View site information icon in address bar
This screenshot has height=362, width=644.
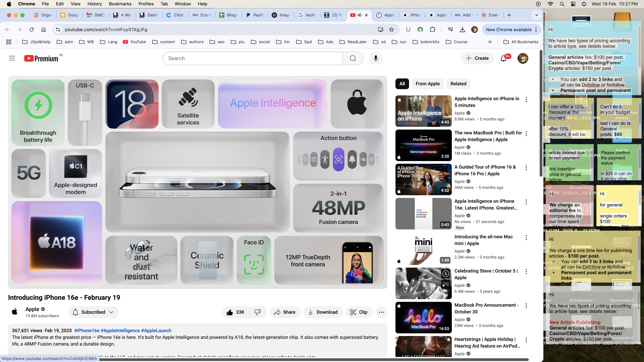click(x=58, y=29)
